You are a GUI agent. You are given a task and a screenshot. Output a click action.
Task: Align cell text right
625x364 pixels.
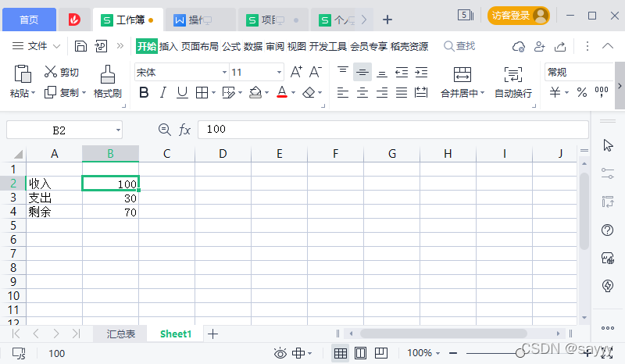pyautogui.click(x=382, y=93)
